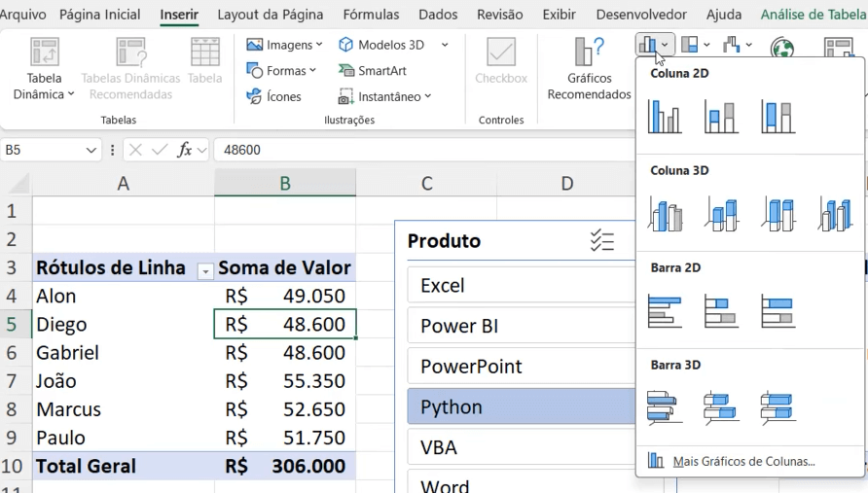Image resolution: width=868 pixels, height=493 pixels.
Task: Switch to the Desenvolvedor tab
Action: coord(641,15)
